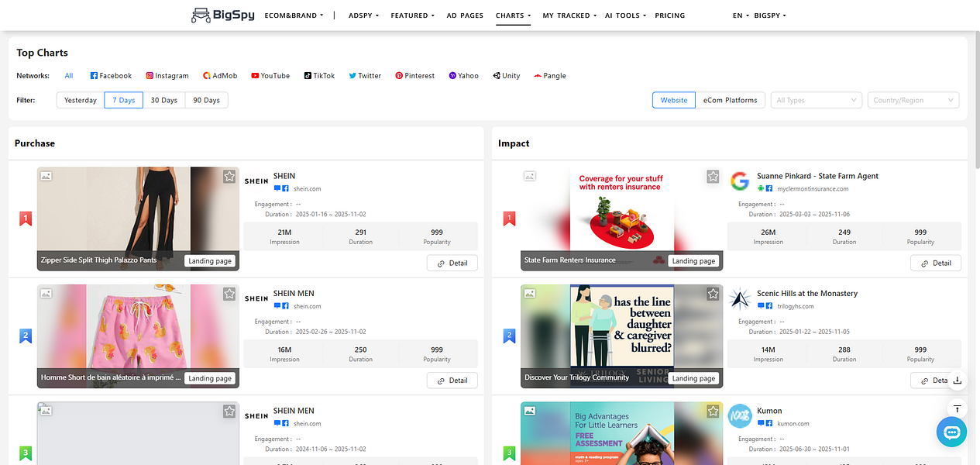
Task: Favorite the SHEIN palazzo pants ad star
Action: point(229,177)
